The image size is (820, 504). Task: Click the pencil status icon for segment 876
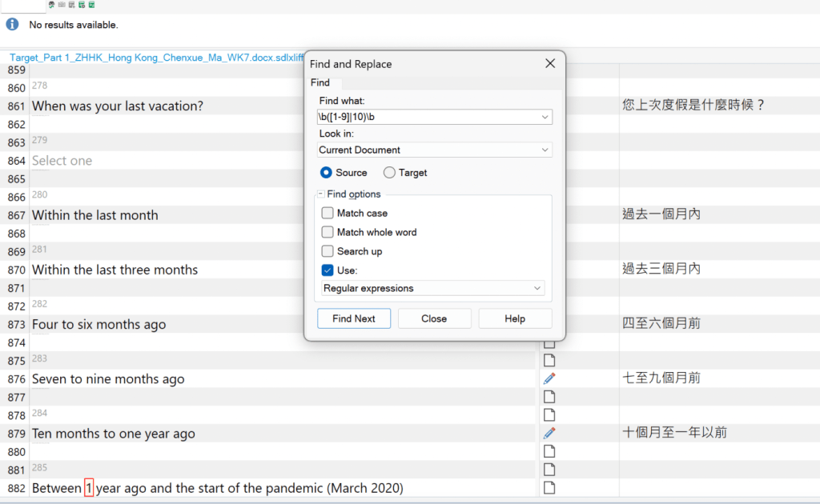[x=549, y=379]
